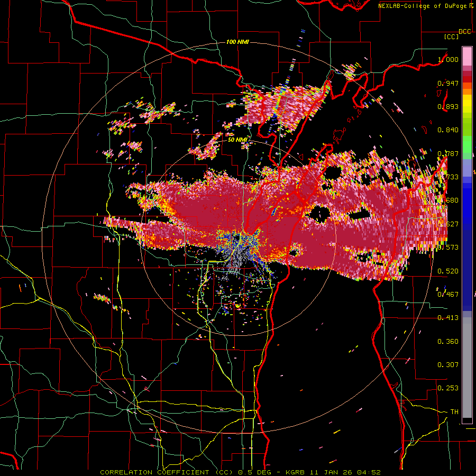This screenshot has width=476, height=476.
Task: Click the 0.627 scale value
Action: (448, 224)
